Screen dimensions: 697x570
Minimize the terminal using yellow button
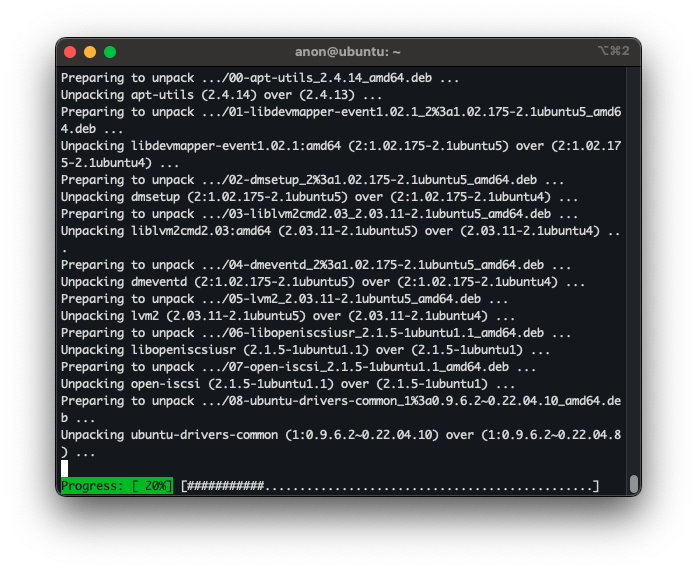[90, 52]
